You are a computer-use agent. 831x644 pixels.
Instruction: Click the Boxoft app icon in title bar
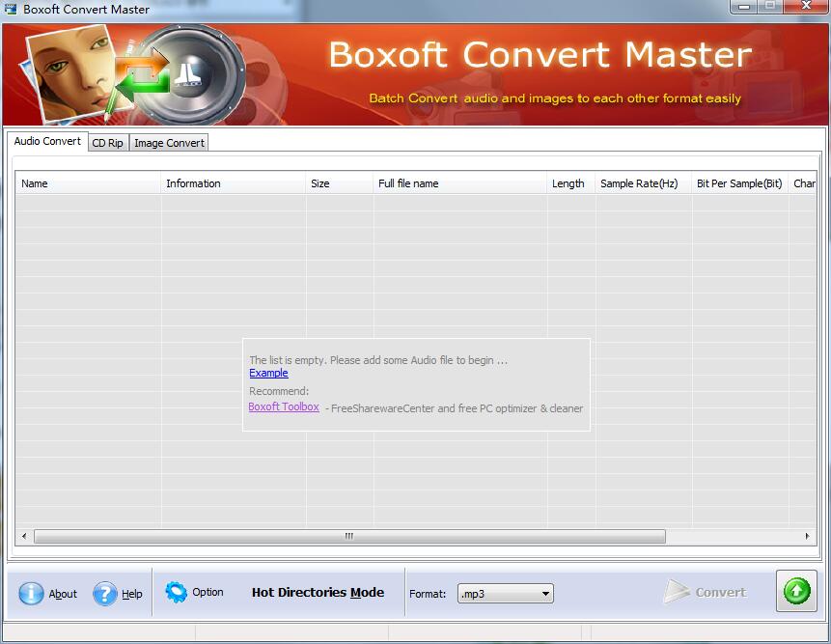pos(10,9)
